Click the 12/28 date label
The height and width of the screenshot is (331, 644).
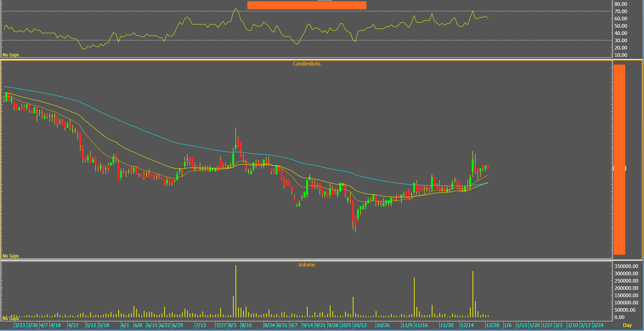tap(493, 325)
